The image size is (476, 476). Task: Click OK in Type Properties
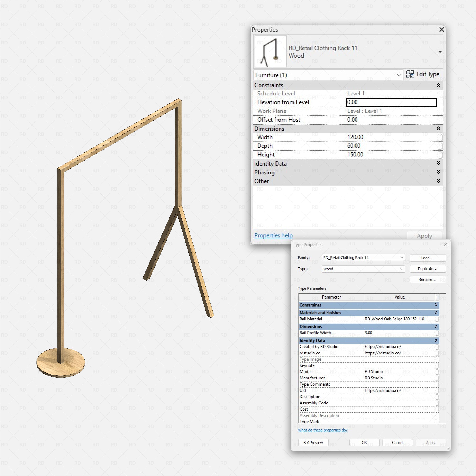(364, 443)
